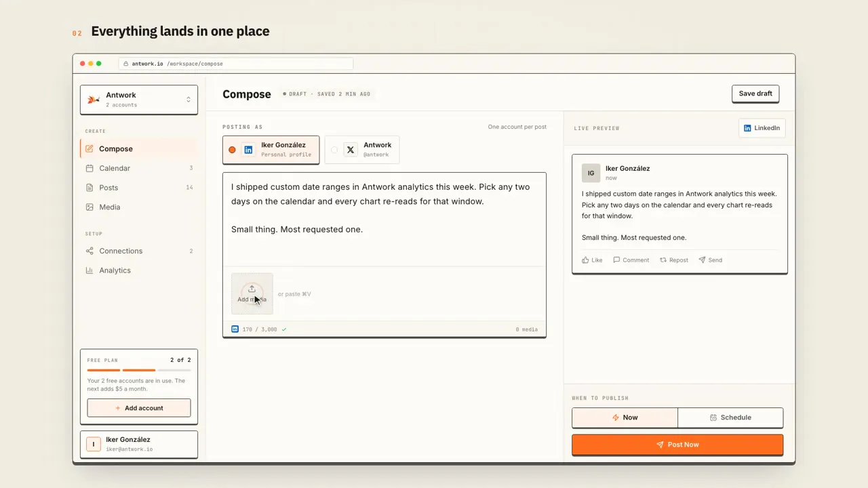Click the Analytics bar chart icon
868x488 pixels.
90,270
